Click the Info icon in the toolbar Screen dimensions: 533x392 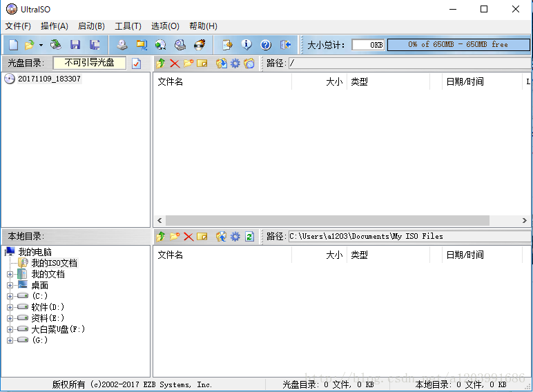[246, 45]
